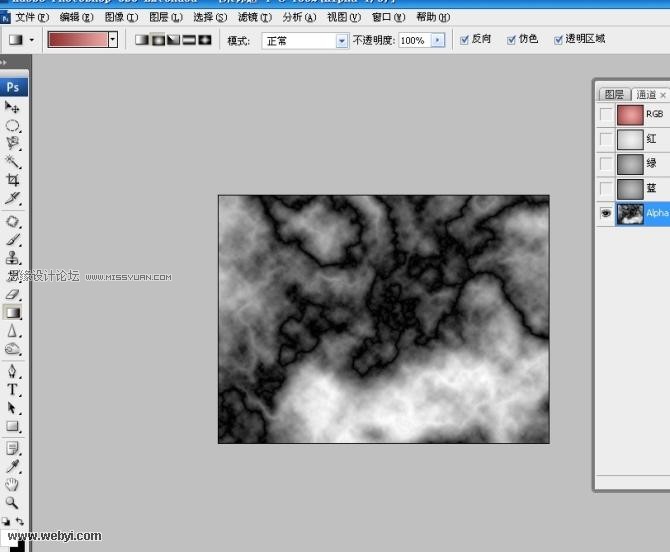Screen dimensions: 670x552
Task: Show the 蓝 channel visibility
Action: 605,188
